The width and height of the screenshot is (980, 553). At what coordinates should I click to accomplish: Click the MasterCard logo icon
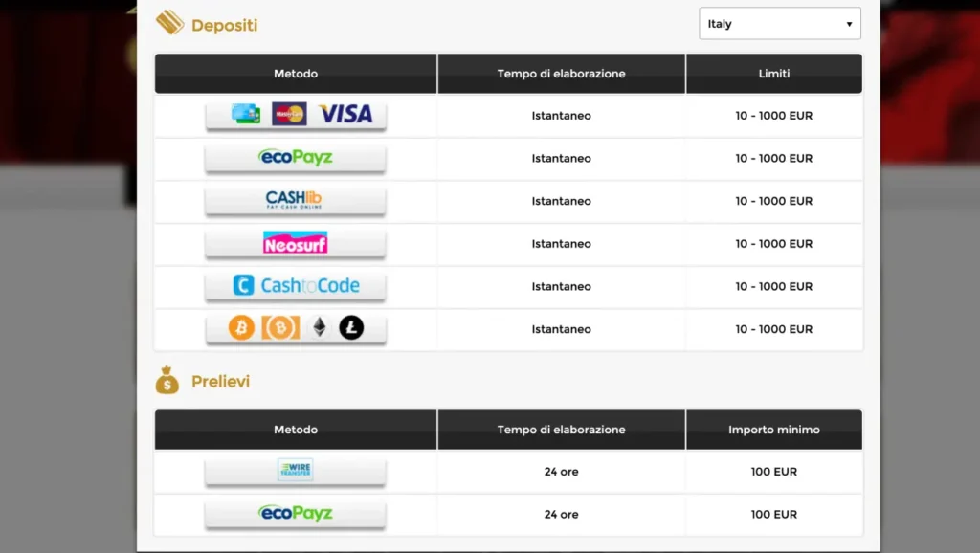(x=289, y=115)
